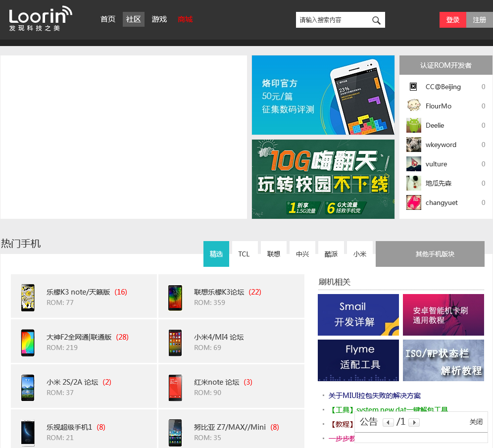
Task: Select the 精选 tab
Action: [216, 254]
